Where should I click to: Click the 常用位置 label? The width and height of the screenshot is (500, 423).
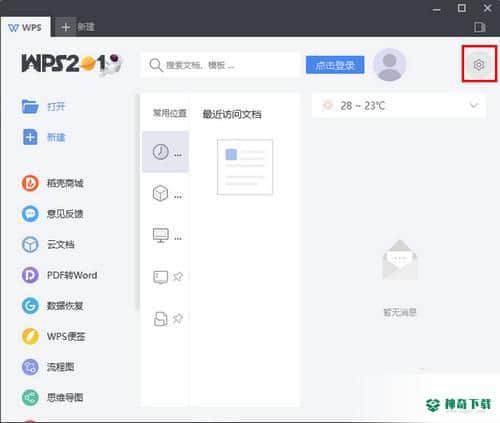[170, 113]
